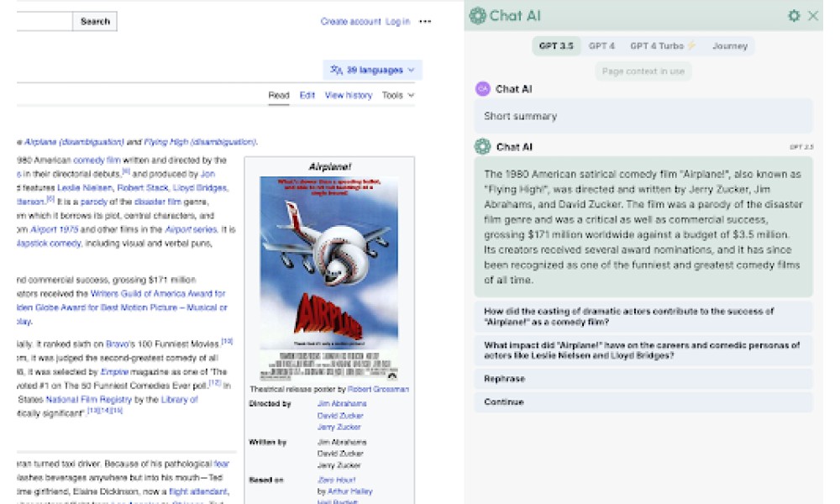Open the Bravo link
This screenshot has height=504, width=840.
117,344
